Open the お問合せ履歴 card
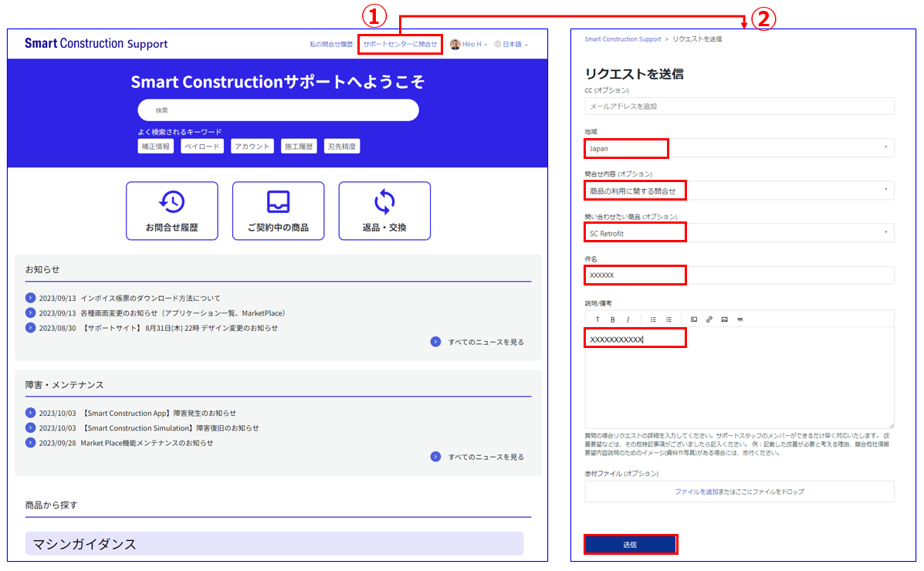Viewport: 924px width, 571px height. coord(172,211)
